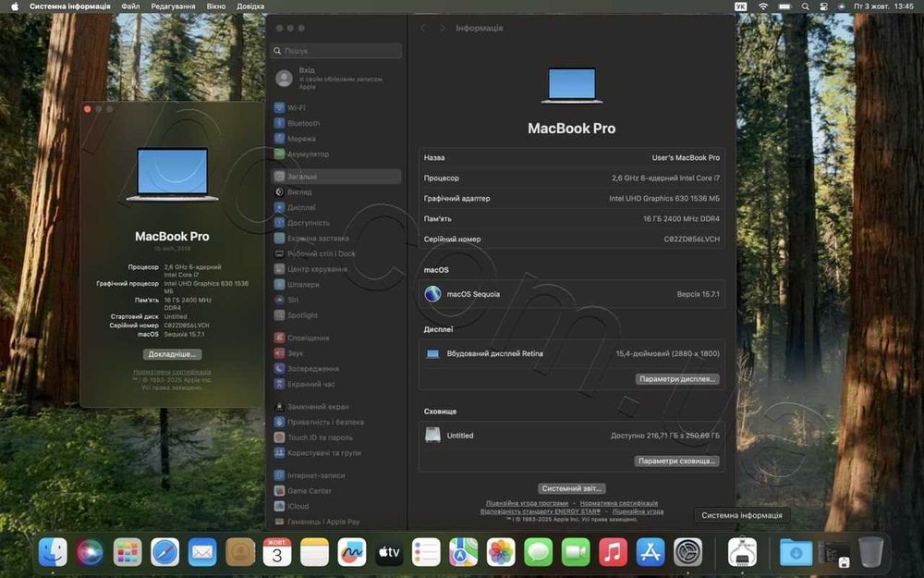924x578 pixels.
Task: Launch Finder from the Dock
Action: [53, 553]
